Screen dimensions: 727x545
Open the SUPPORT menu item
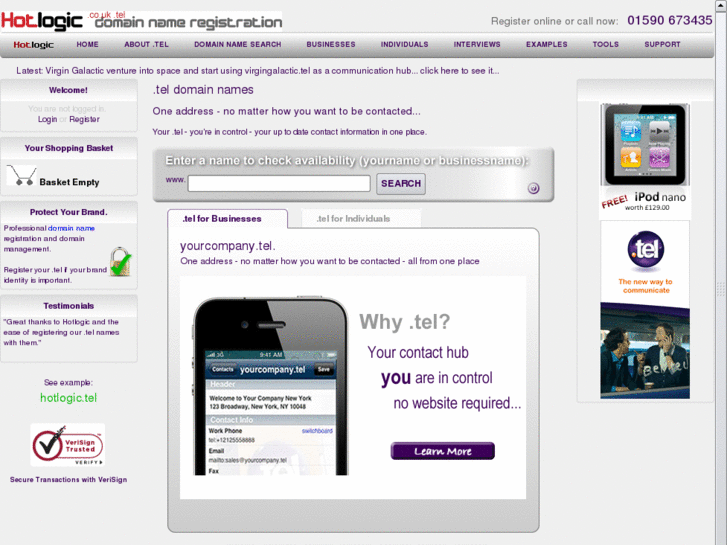(x=663, y=45)
